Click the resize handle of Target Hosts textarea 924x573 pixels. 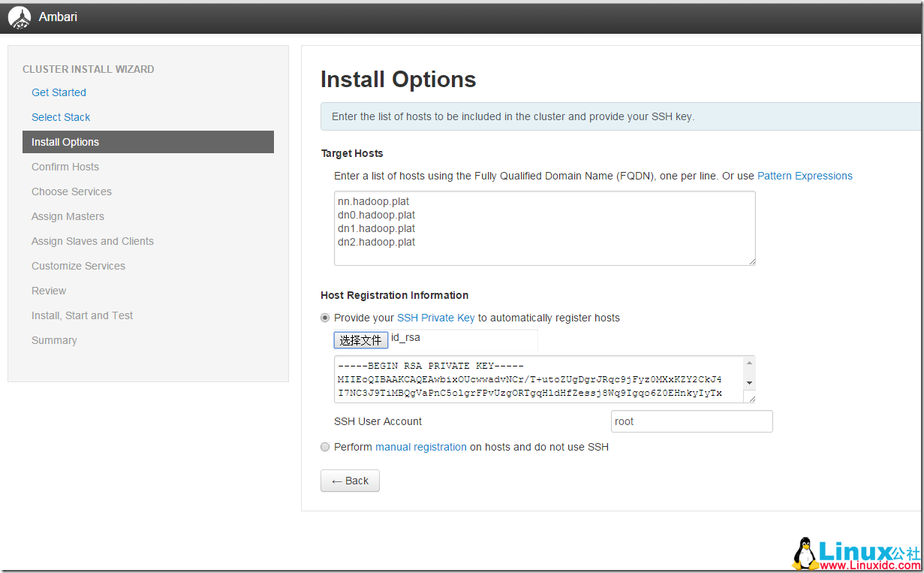751,261
